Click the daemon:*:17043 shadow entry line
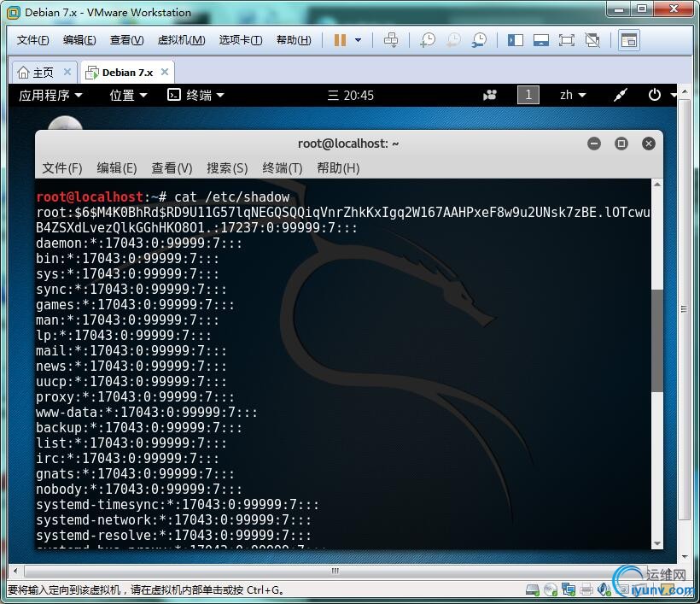This screenshot has width=700, height=604. [x=139, y=243]
